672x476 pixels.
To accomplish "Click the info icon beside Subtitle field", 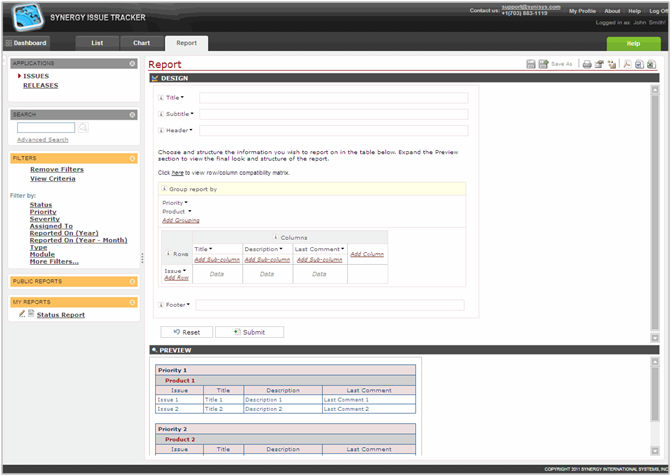I will point(161,114).
